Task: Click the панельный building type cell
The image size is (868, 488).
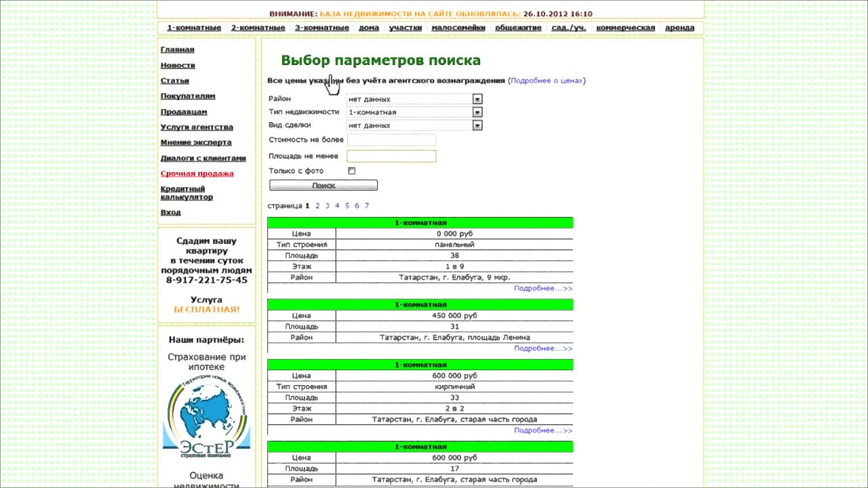Action: point(454,244)
